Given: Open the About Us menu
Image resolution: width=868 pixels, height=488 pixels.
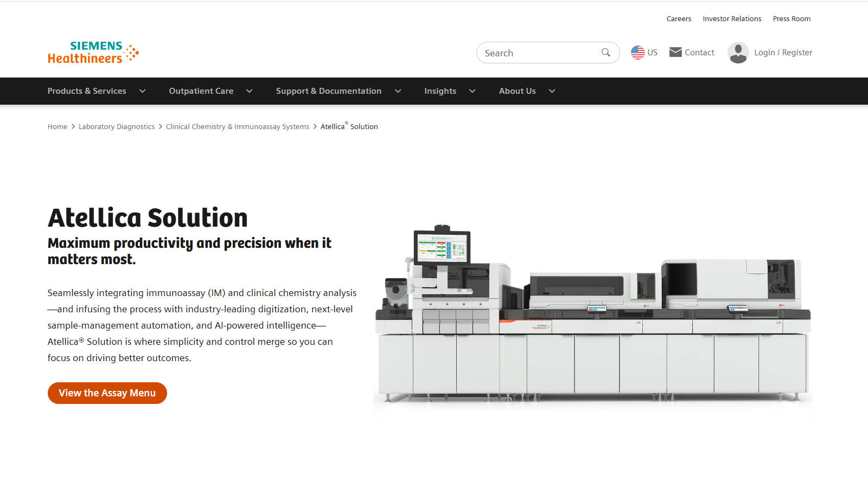Looking at the screenshot, I should 517,91.
